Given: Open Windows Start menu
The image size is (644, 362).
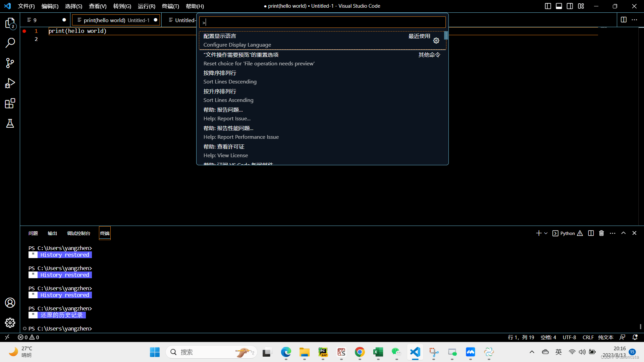Looking at the screenshot, I should [x=155, y=352].
